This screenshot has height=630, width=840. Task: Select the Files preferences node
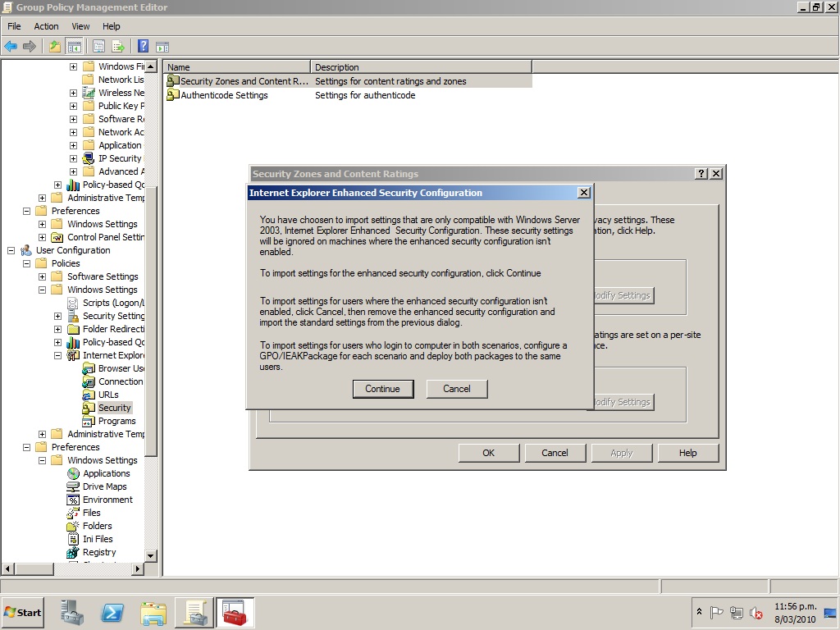pyautogui.click(x=92, y=513)
